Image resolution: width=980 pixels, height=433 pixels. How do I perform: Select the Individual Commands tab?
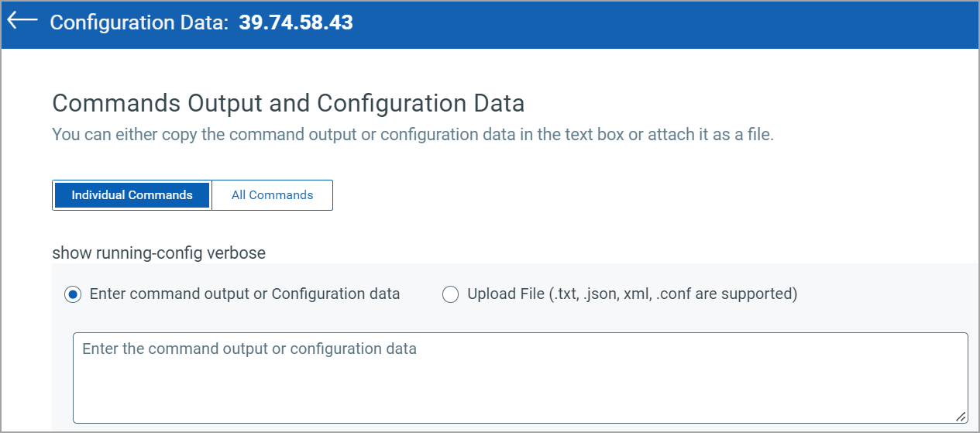tap(132, 195)
